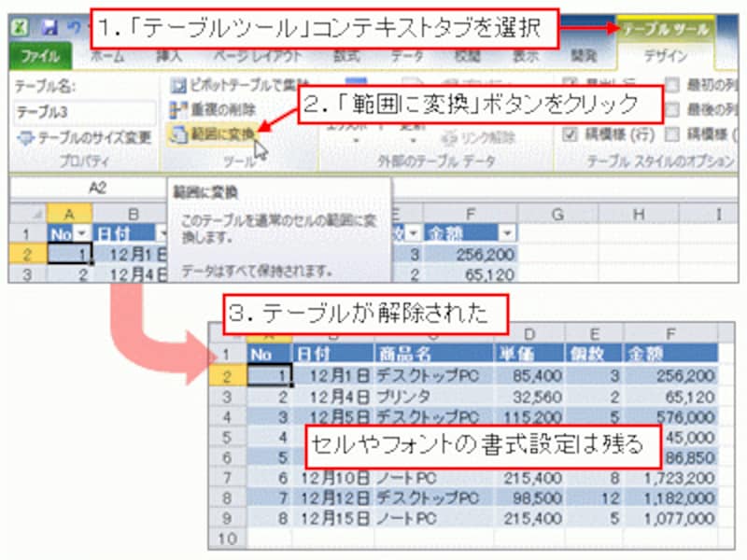Viewport: 747px width, 560px height.
Task: Click the 重複の削除 icon
Action: [178, 110]
